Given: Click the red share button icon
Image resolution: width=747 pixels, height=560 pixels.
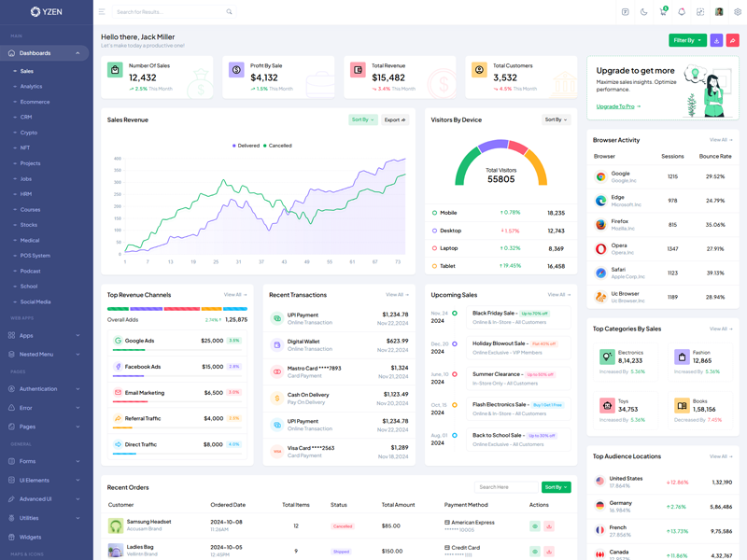Looking at the screenshot, I should pyautogui.click(x=733, y=40).
